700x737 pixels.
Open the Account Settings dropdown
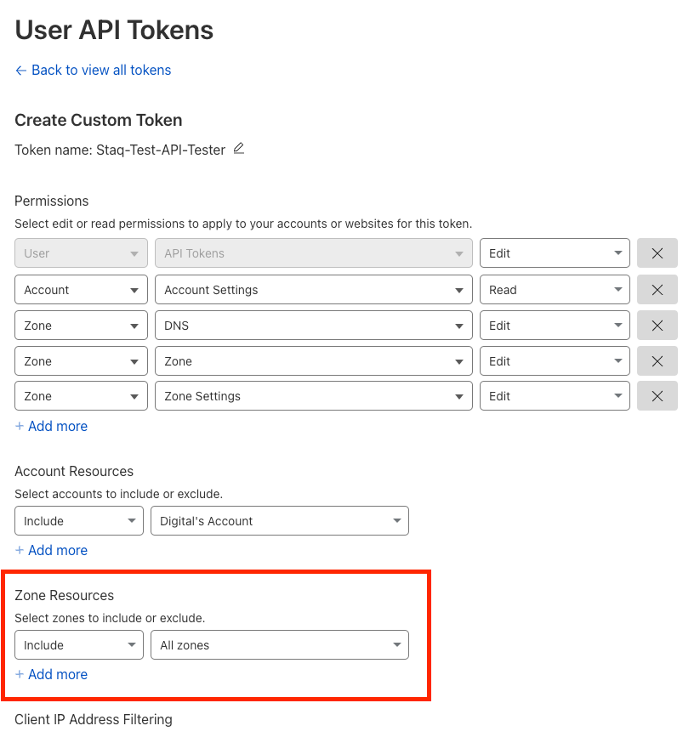314,290
